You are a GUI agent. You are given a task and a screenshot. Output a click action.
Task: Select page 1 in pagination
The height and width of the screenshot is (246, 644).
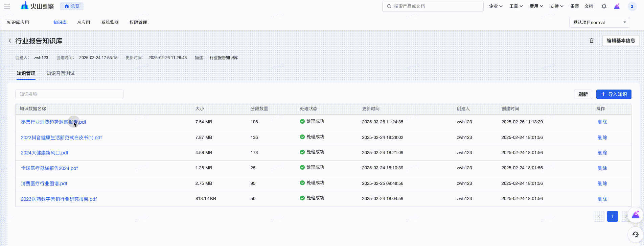click(x=612, y=216)
